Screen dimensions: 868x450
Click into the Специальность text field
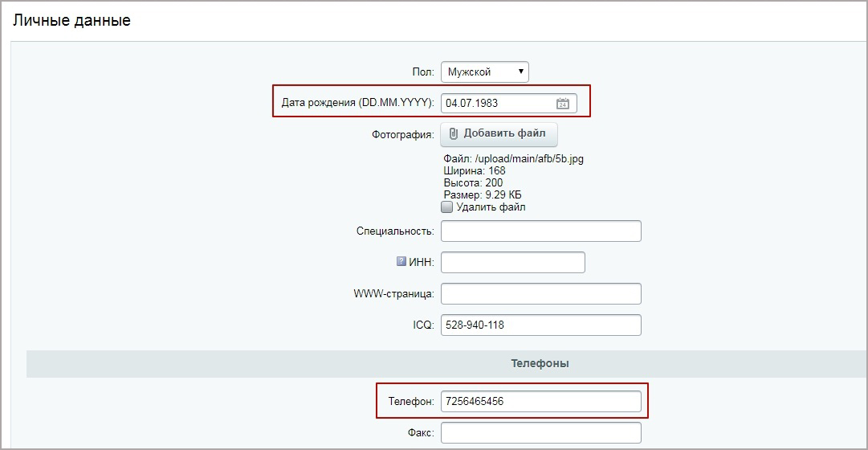pos(540,231)
